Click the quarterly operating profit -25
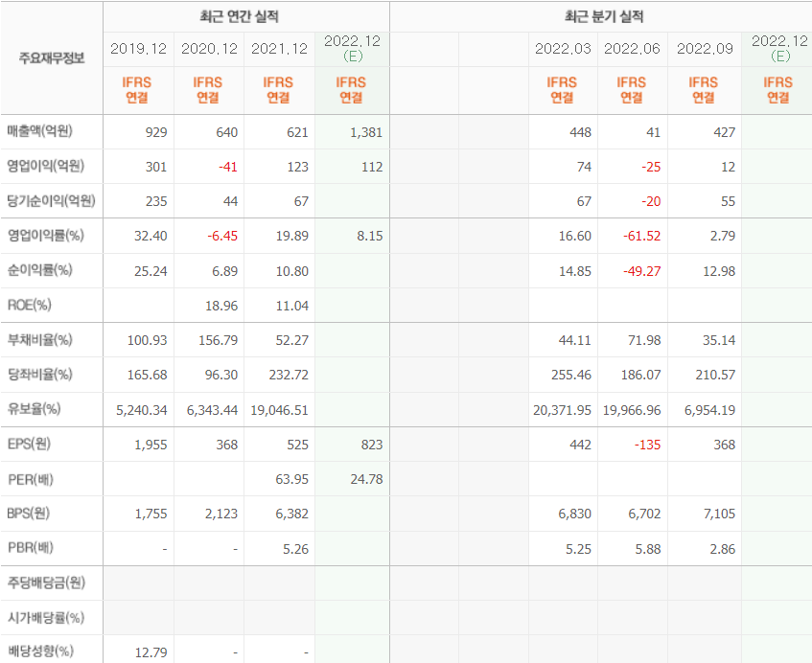The image size is (812, 663). [x=651, y=167]
